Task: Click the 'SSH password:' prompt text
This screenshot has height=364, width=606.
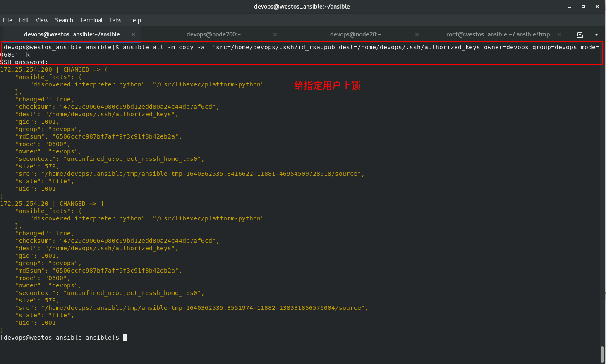Action: 24,62
